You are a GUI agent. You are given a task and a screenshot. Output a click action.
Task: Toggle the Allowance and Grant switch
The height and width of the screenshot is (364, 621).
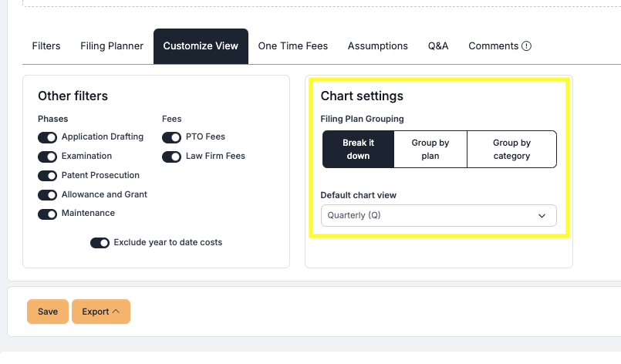[x=48, y=195]
